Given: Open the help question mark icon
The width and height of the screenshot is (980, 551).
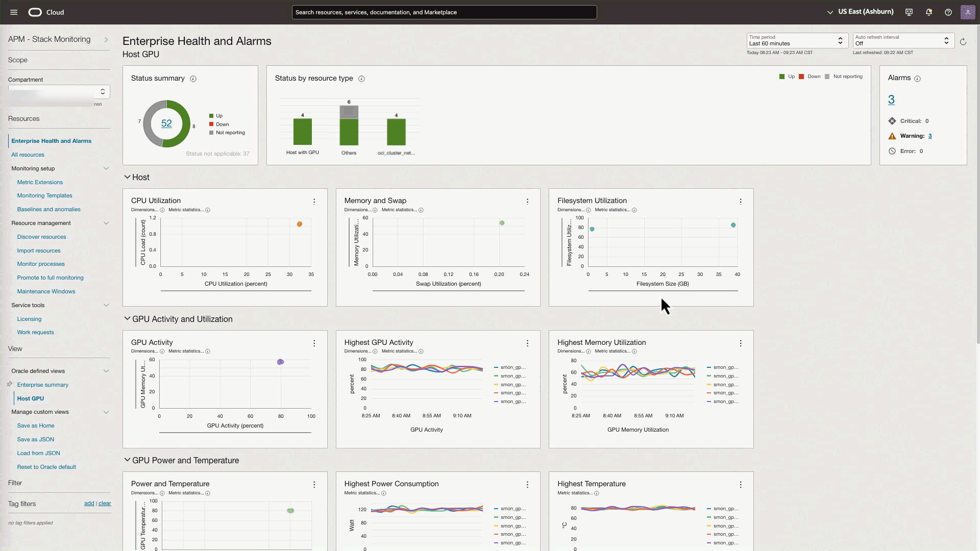Looking at the screenshot, I should click(948, 12).
